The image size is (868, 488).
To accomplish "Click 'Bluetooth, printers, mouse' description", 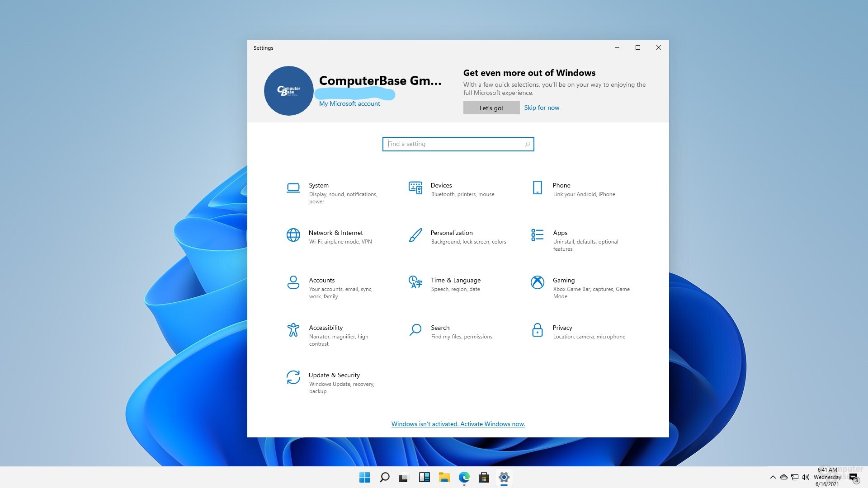I will point(462,194).
